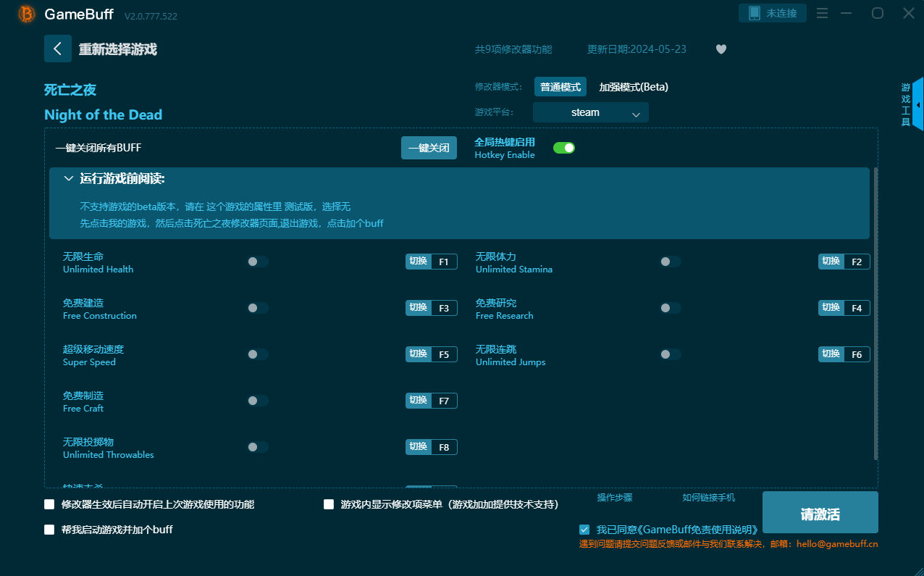This screenshot has height=576, width=924.
Task: Expand the game tools side panel arrow
Action: [x=918, y=104]
